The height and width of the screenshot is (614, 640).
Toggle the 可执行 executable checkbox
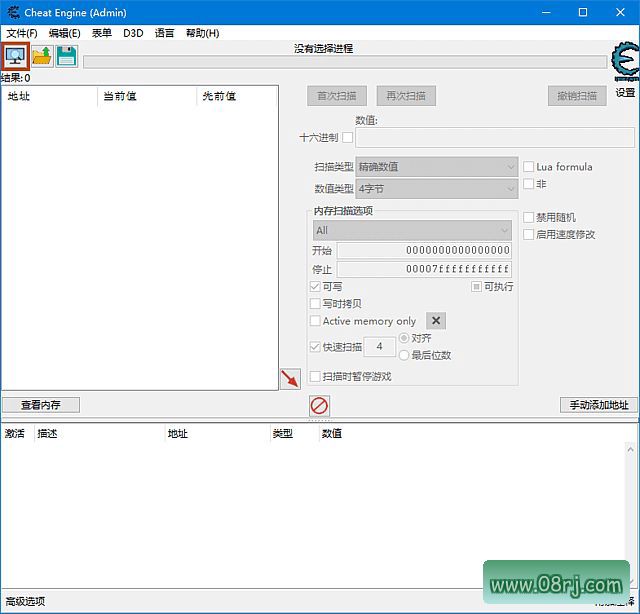(476, 287)
